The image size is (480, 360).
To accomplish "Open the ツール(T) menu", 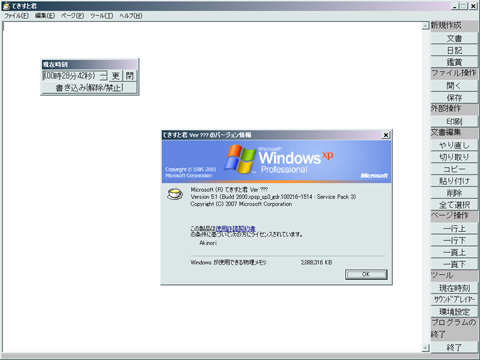I will [102, 16].
